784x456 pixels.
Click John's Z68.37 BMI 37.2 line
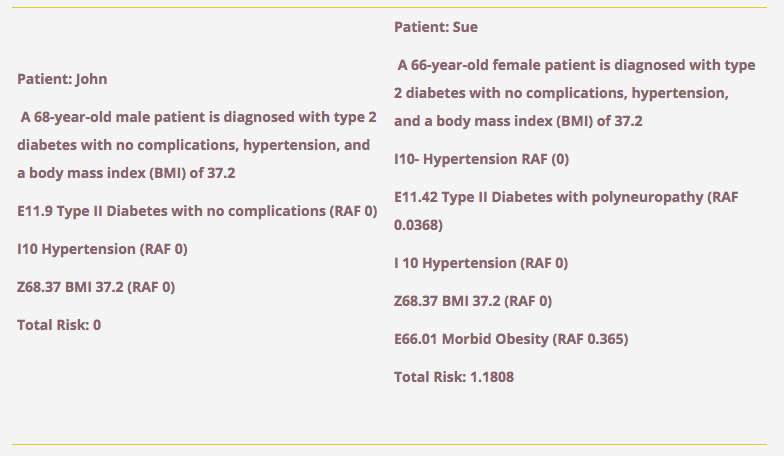click(96, 287)
